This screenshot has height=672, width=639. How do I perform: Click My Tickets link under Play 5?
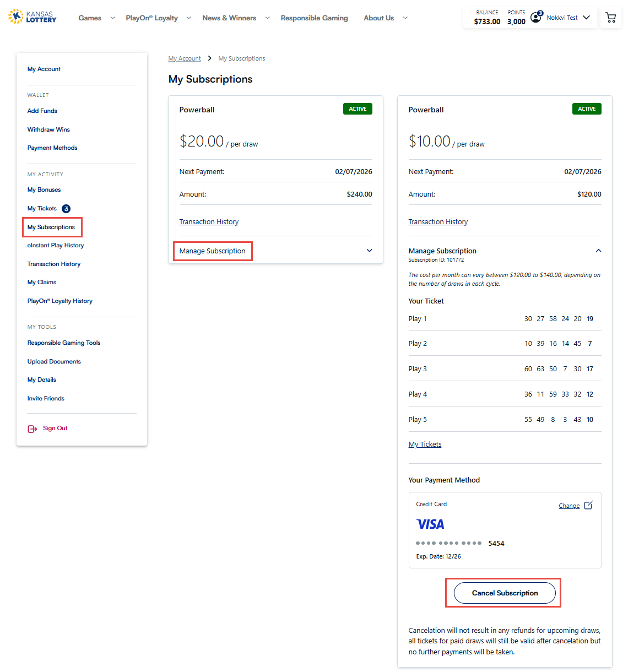tap(425, 444)
